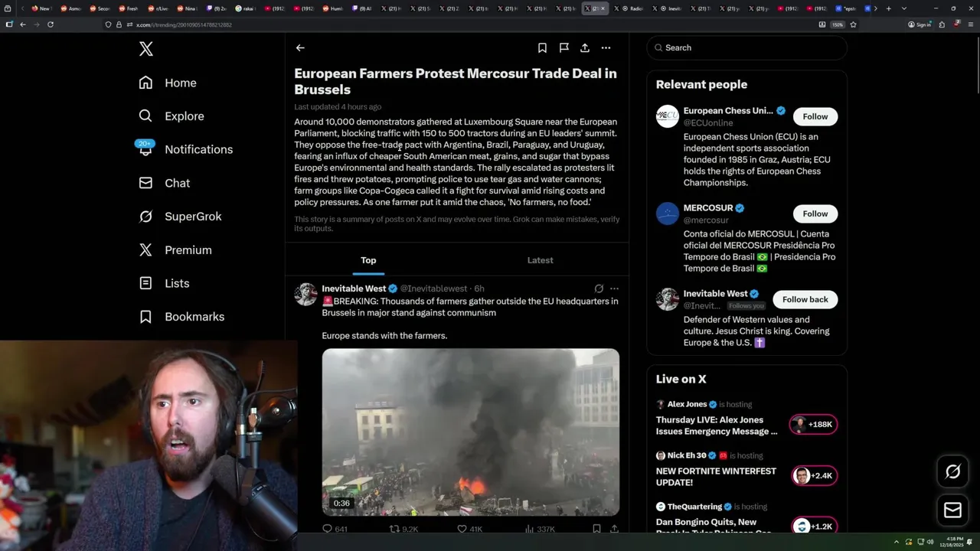Open New Fortnite Winterfest Update live
Image resolution: width=980 pixels, height=551 pixels.
pyautogui.click(x=716, y=477)
